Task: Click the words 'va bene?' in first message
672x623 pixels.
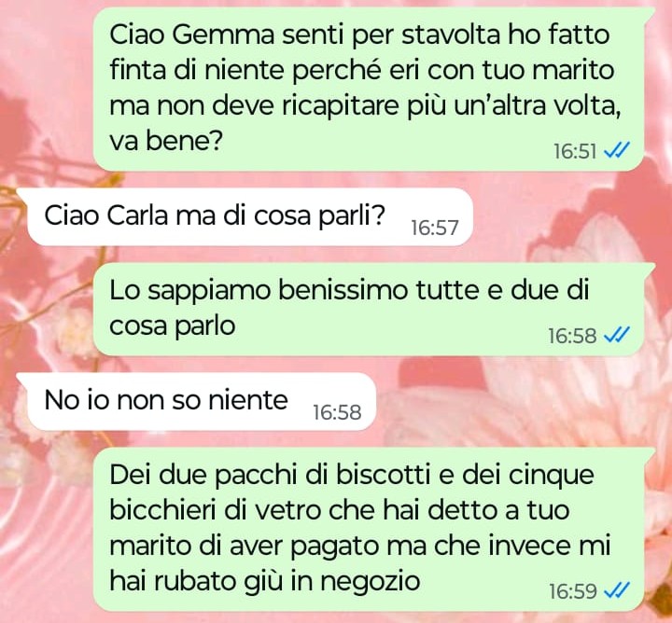Action: (166, 141)
